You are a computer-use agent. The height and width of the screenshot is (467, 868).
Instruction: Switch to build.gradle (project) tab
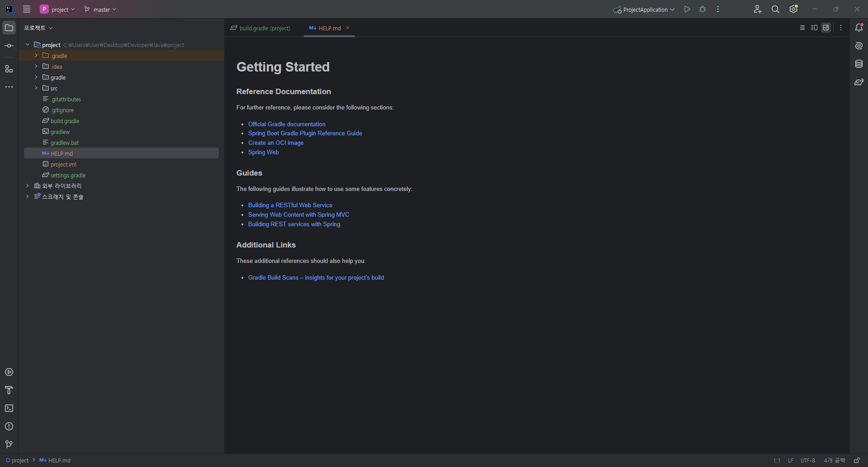(x=260, y=28)
